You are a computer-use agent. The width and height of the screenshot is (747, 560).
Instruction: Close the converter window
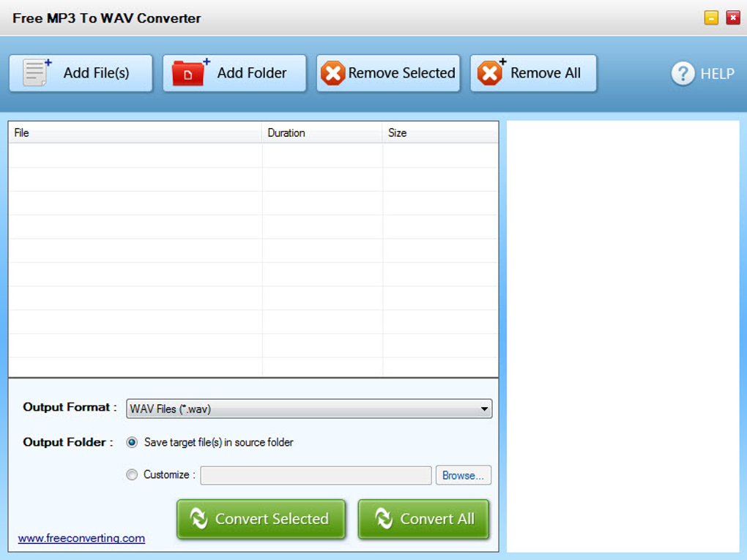click(x=732, y=18)
